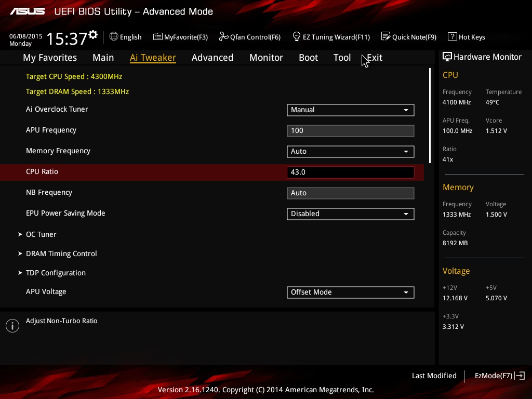Click the +5V reading 5.070 V

click(496, 298)
